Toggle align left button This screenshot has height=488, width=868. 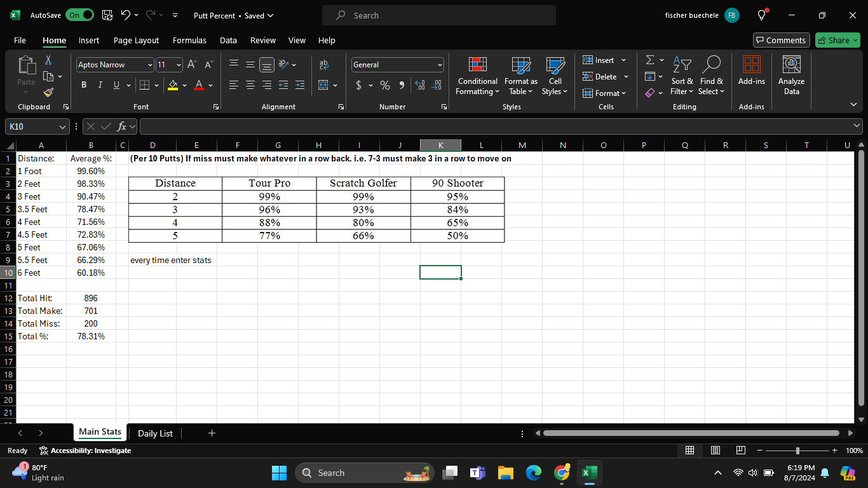(x=234, y=85)
